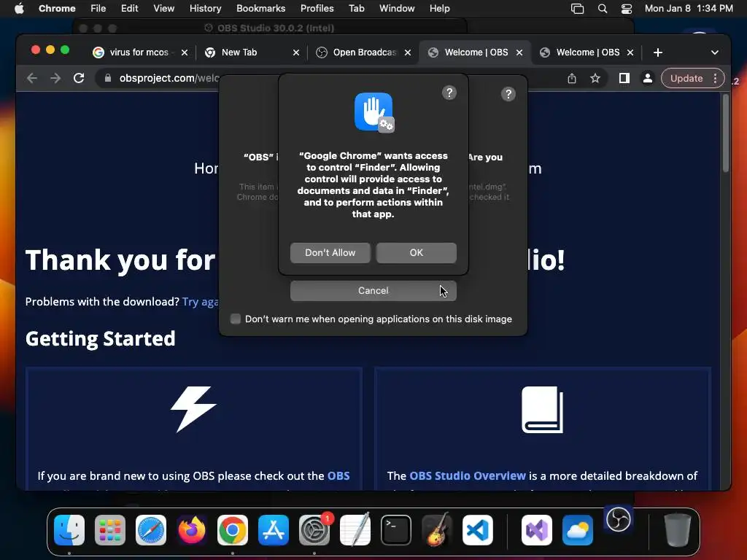This screenshot has width=747, height=560.
Task: Click the obsproject.com address bar
Action: tap(169, 78)
